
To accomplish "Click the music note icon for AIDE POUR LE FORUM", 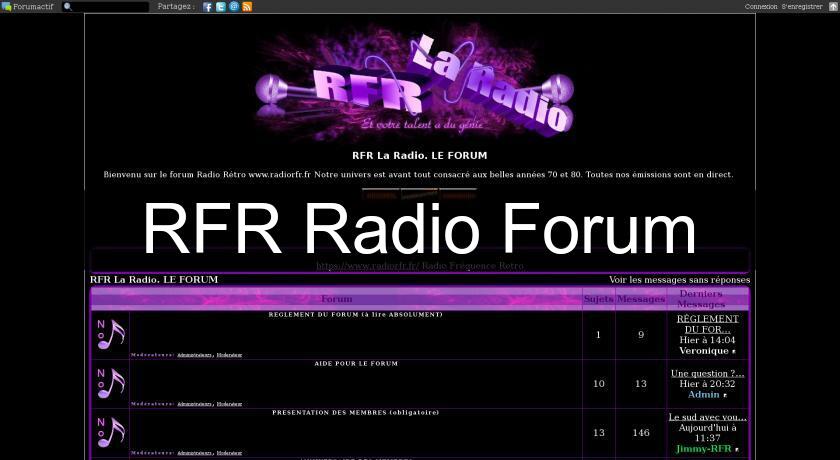I will pyautogui.click(x=111, y=383).
